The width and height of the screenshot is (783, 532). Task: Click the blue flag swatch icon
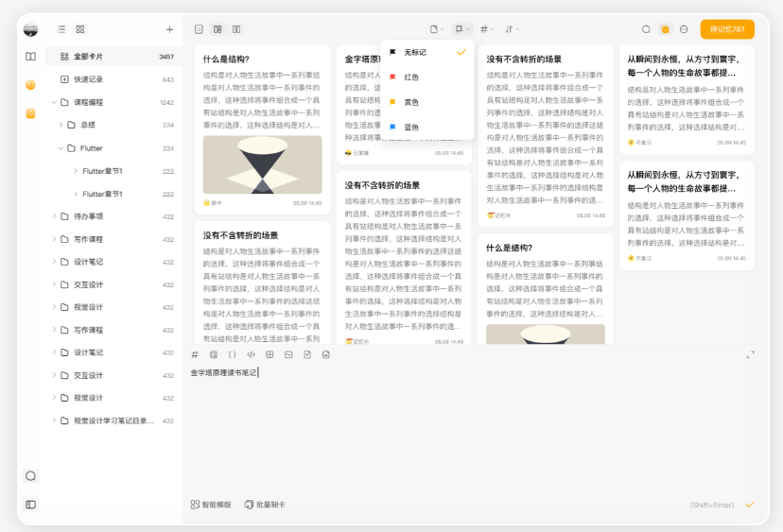tap(392, 128)
